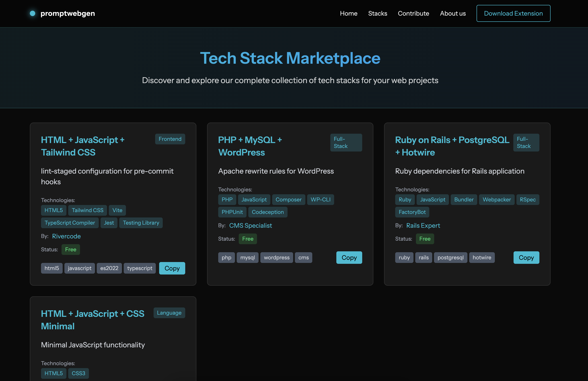Click the Composer technology chip
This screenshot has height=381, width=588.
[x=288, y=199]
